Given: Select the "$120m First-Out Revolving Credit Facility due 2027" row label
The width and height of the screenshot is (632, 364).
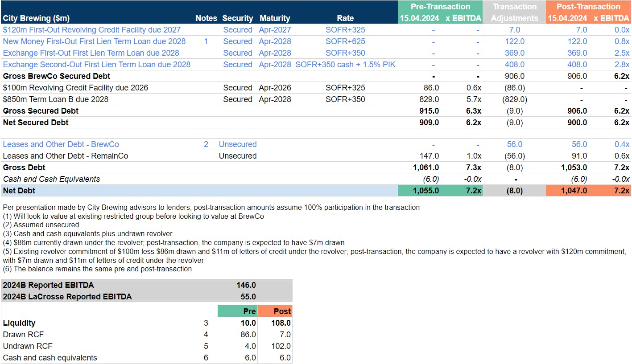Looking at the screenshot, I should (92, 30).
